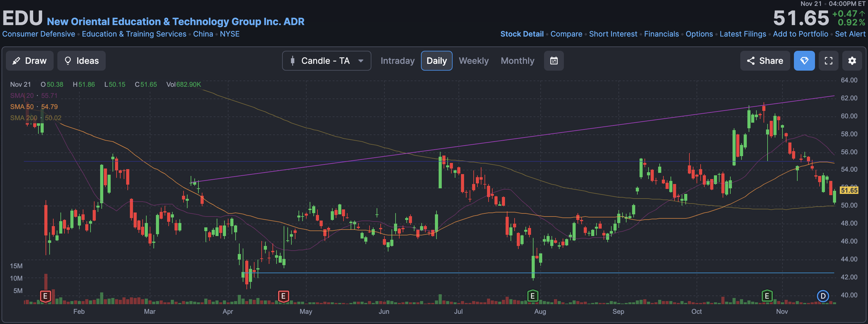Click the 62.00 label on the price axis
Viewport: 868px width, 324px height.
coord(849,98)
